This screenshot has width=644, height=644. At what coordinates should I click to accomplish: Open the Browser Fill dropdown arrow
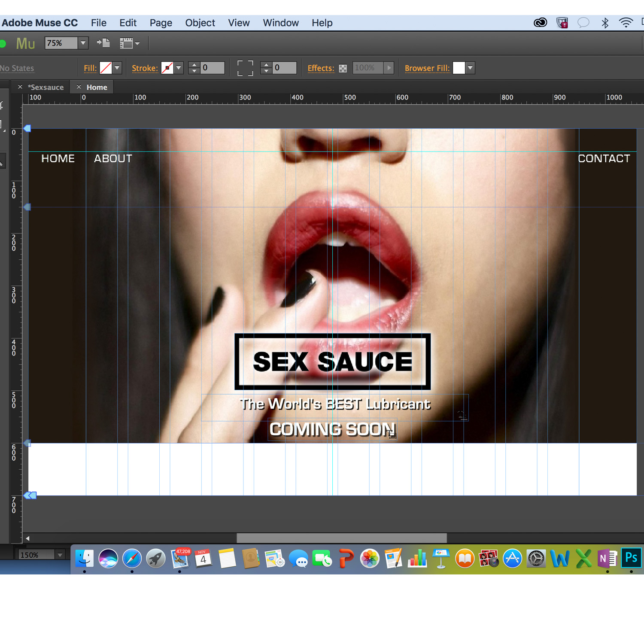[x=470, y=68]
